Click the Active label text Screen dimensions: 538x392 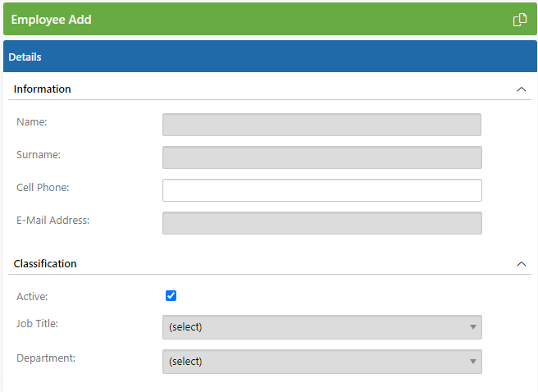[32, 296]
